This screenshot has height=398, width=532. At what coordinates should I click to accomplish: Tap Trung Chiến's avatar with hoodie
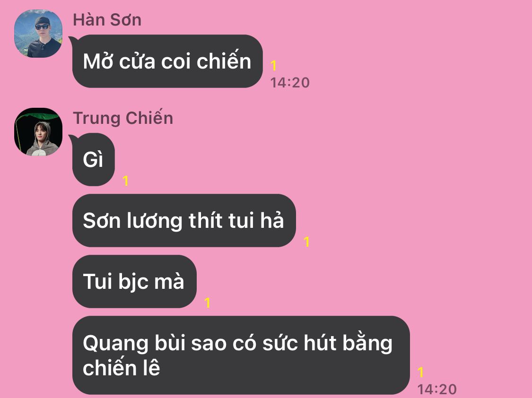coord(38,132)
